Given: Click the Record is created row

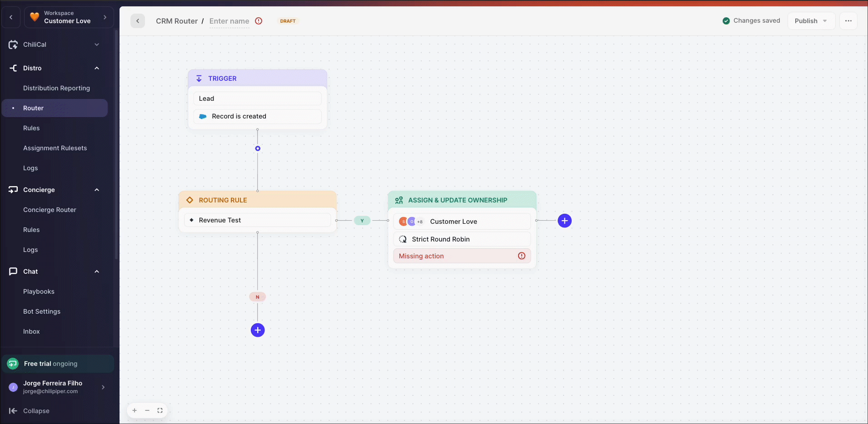Looking at the screenshot, I should pos(258,116).
